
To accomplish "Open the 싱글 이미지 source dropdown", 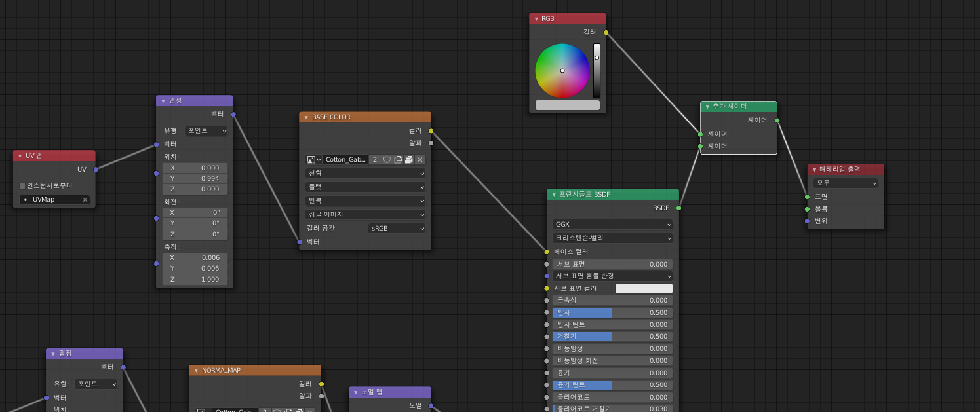I will coord(365,214).
